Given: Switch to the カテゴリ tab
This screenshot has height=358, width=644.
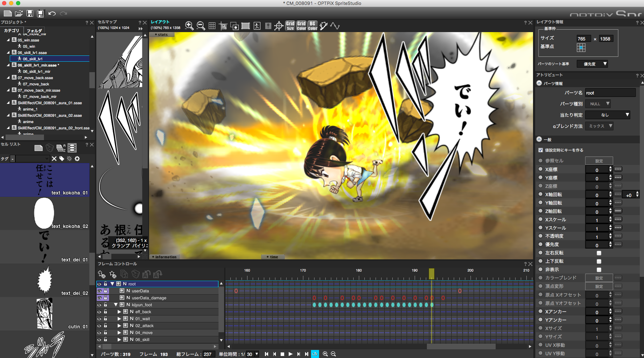Looking at the screenshot, I should pyautogui.click(x=12, y=31).
